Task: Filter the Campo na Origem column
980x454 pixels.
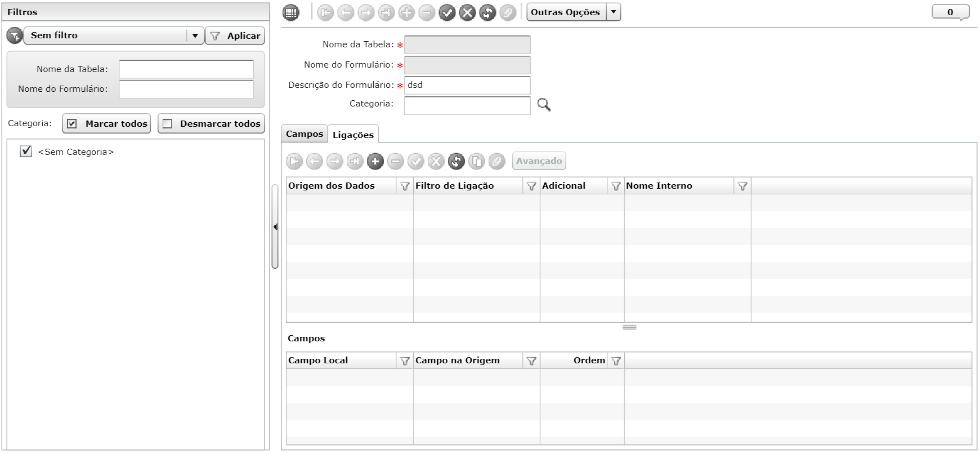Action: pos(531,361)
